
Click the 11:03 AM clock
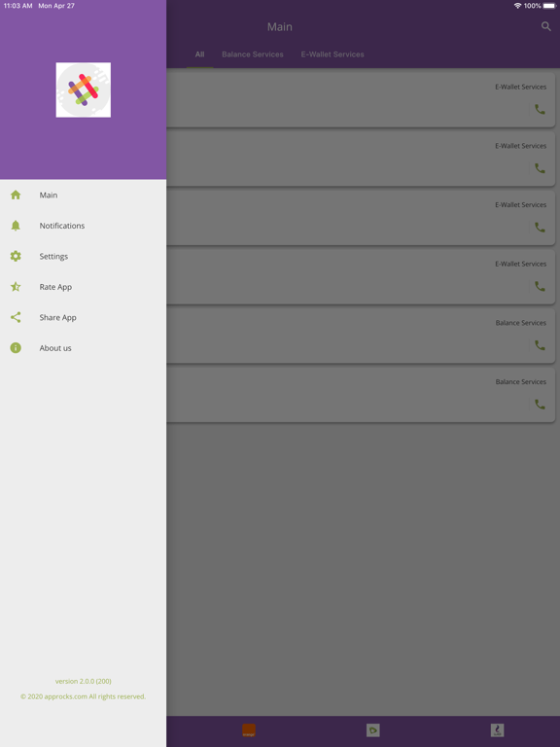click(17, 6)
